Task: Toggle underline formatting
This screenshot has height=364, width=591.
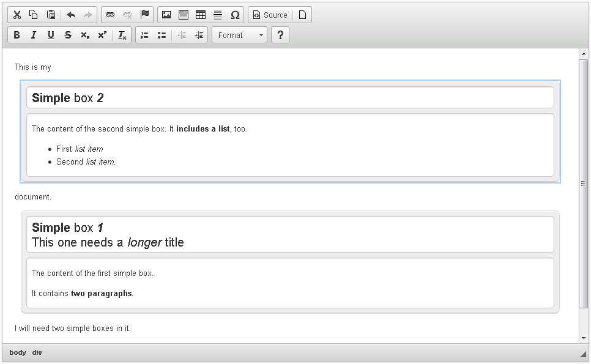Action: 51,35
